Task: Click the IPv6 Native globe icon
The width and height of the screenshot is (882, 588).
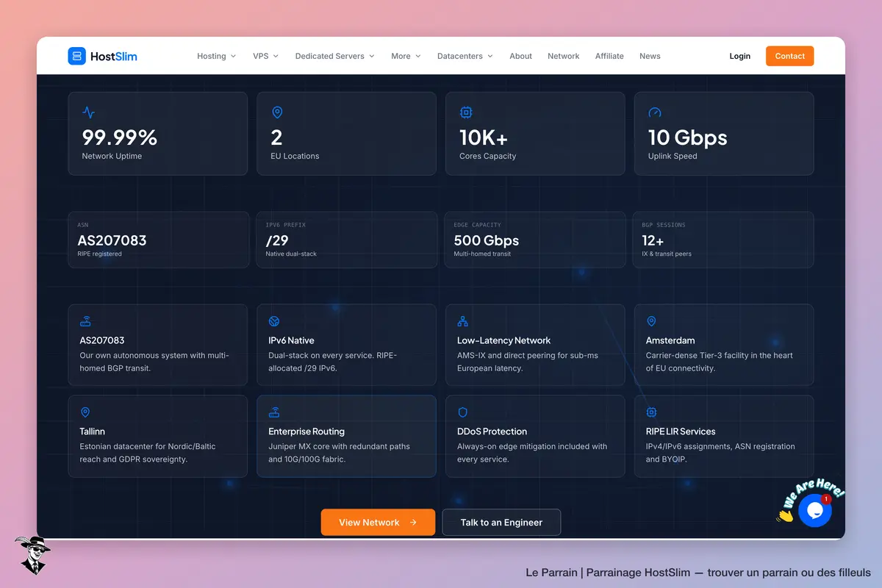Action: pyautogui.click(x=274, y=322)
